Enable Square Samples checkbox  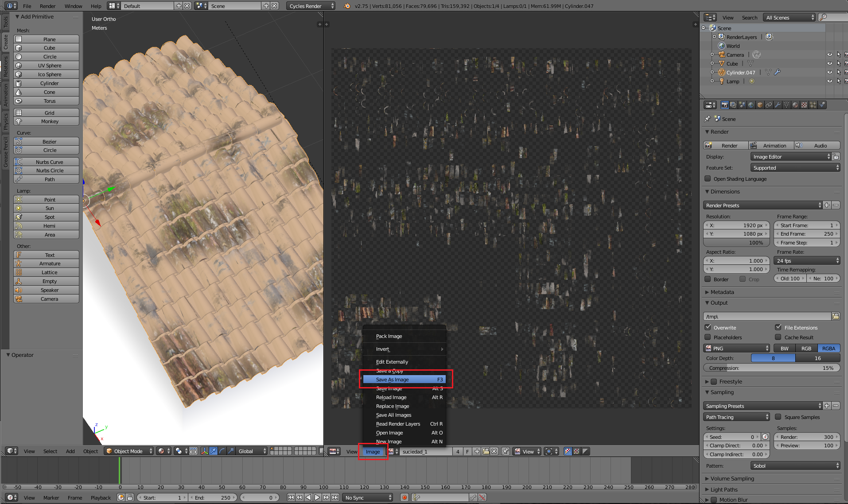778,417
